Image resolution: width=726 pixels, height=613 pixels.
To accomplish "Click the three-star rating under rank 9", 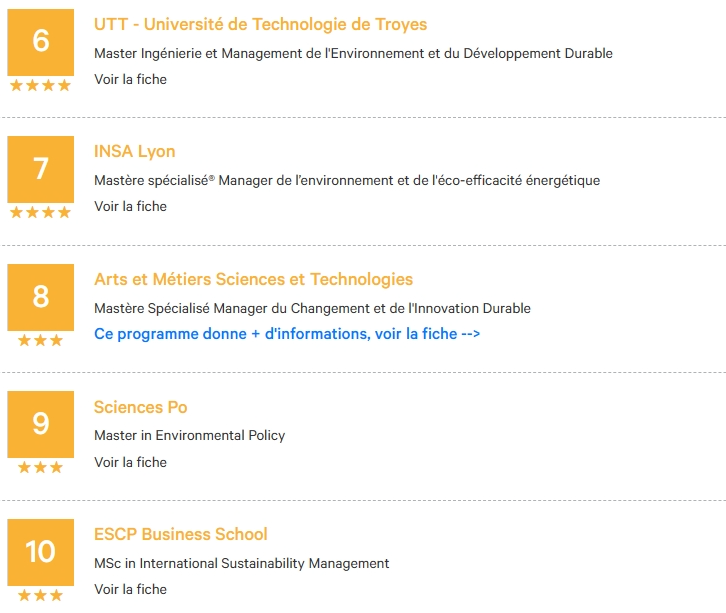I will [x=41, y=467].
